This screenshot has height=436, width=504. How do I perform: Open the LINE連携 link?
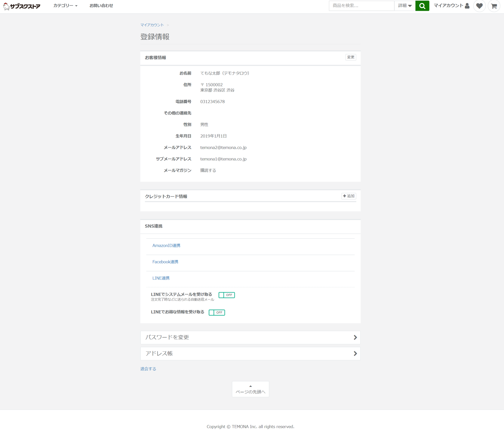coord(161,278)
